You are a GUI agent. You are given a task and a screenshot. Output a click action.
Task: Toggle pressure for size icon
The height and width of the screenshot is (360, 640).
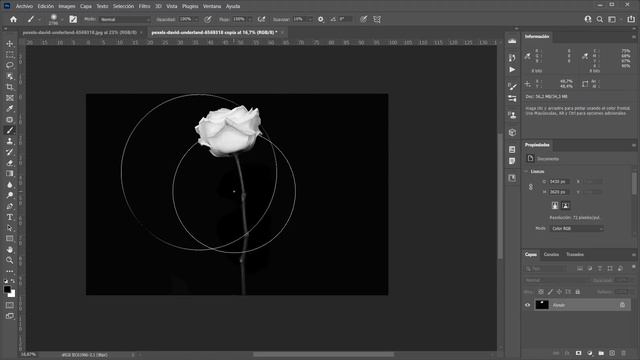tap(363, 19)
